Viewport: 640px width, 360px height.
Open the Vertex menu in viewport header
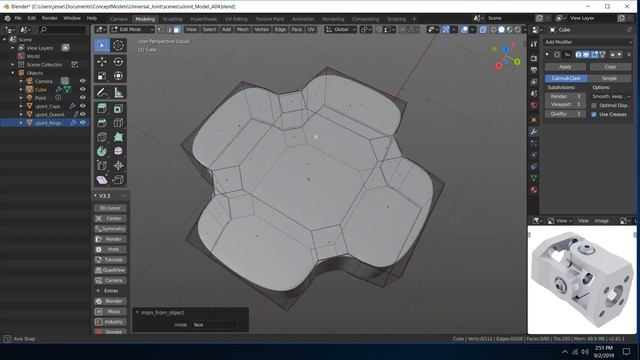point(261,30)
